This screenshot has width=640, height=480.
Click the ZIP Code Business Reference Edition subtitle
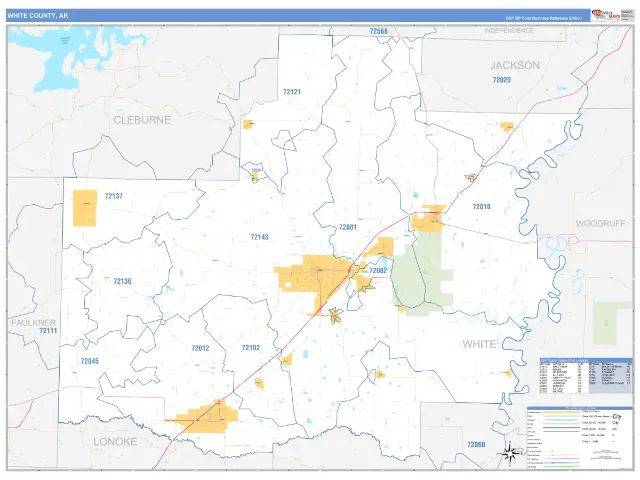(x=544, y=18)
